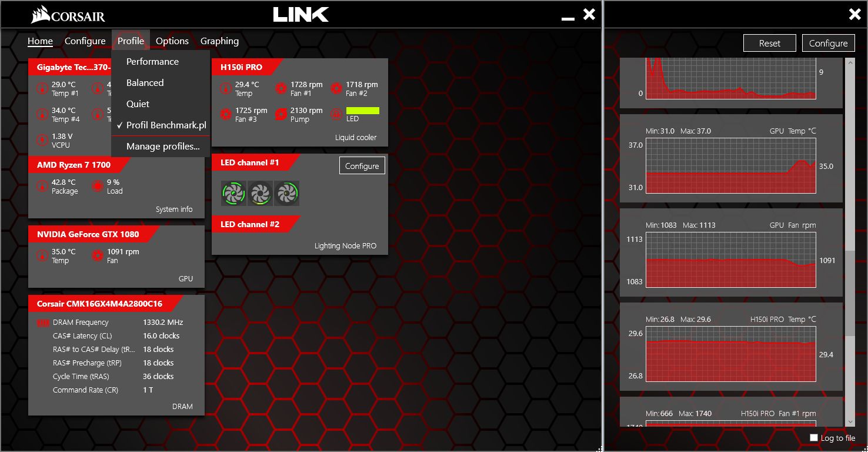
Task: Click Configure button in graph panel
Action: tap(829, 43)
